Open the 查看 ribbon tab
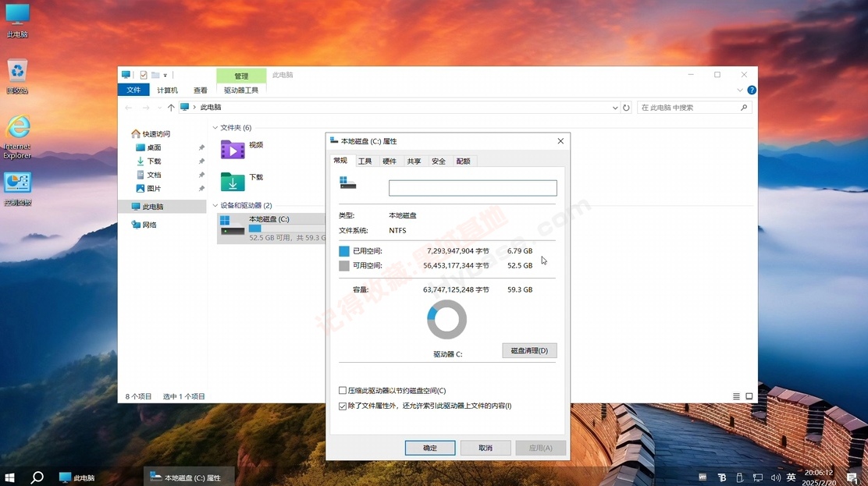This screenshot has width=868, height=486. [x=201, y=90]
